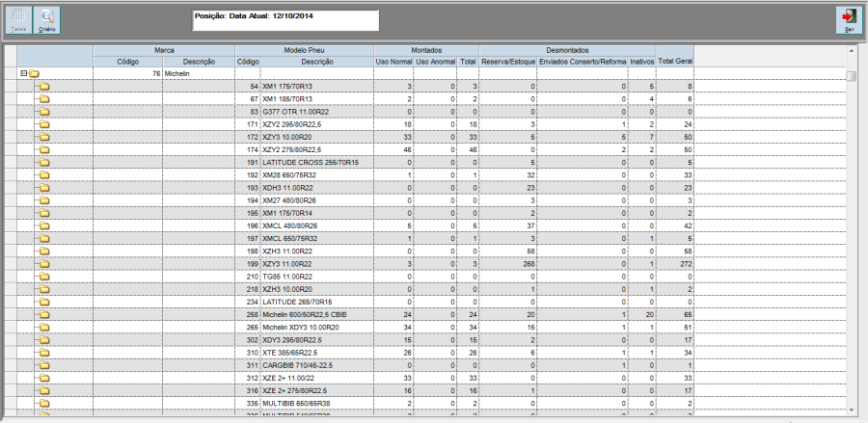Click the Inativos column header
868x423 pixels.
click(x=642, y=62)
